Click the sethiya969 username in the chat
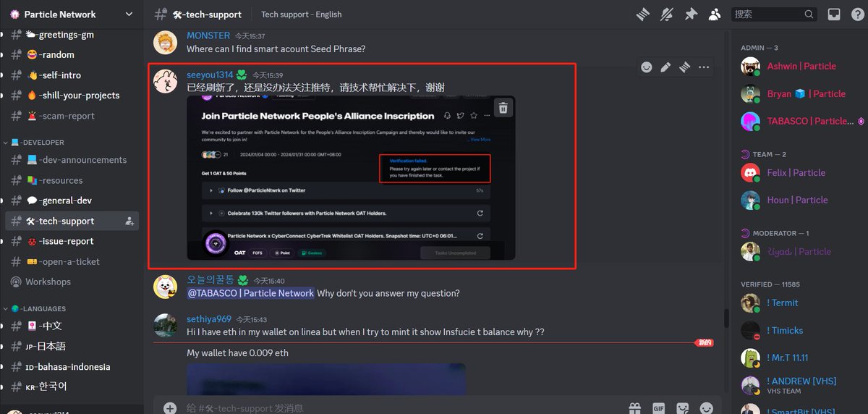868x414 pixels. (x=209, y=319)
